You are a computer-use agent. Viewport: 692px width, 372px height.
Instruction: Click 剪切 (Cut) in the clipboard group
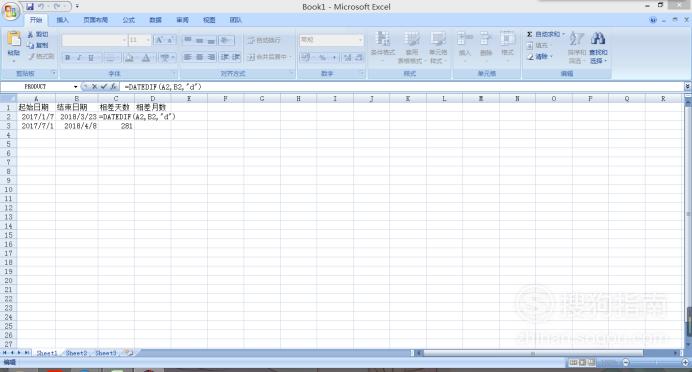(38, 34)
